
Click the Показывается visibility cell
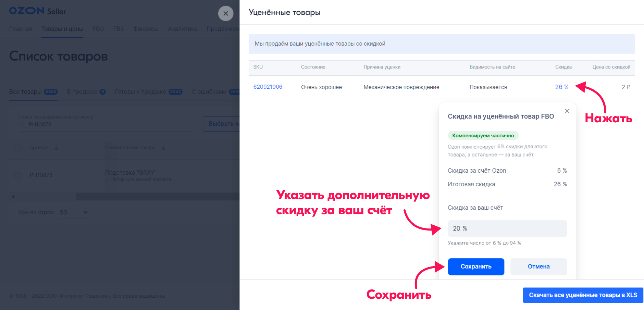click(488, 87)
